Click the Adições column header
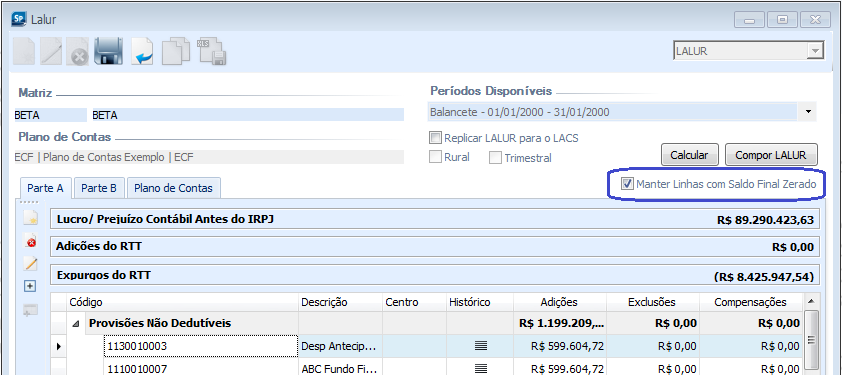The height and width of the screenshot is (378, 843). (x=561, y=302)
